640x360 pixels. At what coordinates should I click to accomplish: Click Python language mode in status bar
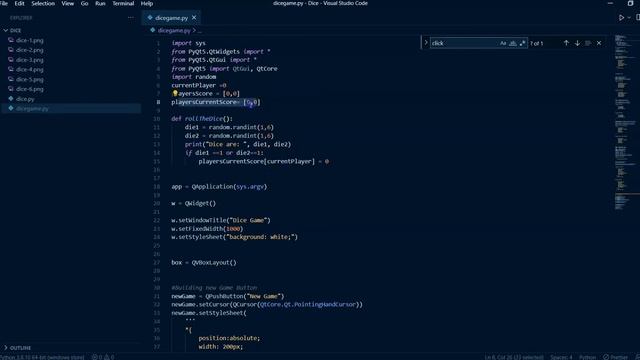pyautogui.click(x=587, y=357)
